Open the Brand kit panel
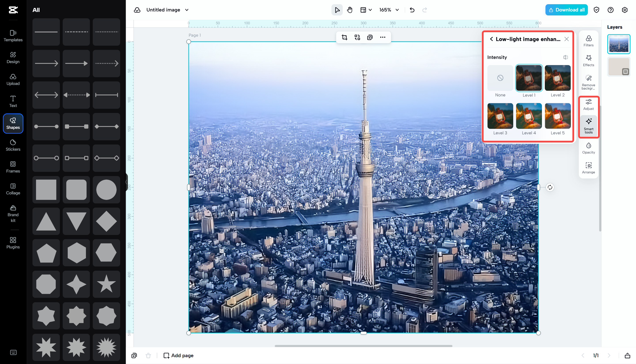This screenshot has width=636, height=364. pos(13,214)
